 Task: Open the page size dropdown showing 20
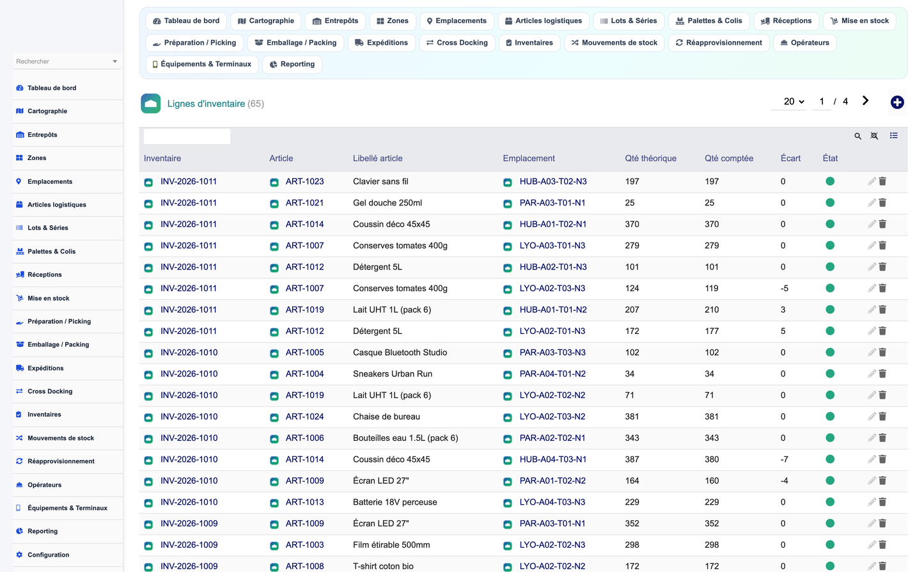point(794,101)
